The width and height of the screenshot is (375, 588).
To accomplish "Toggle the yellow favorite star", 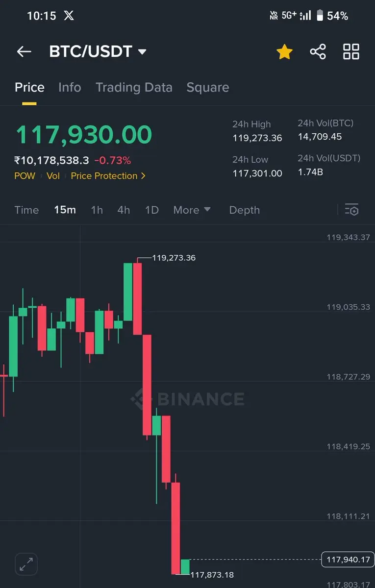I will pyautogui.click(x=284, y=51).
